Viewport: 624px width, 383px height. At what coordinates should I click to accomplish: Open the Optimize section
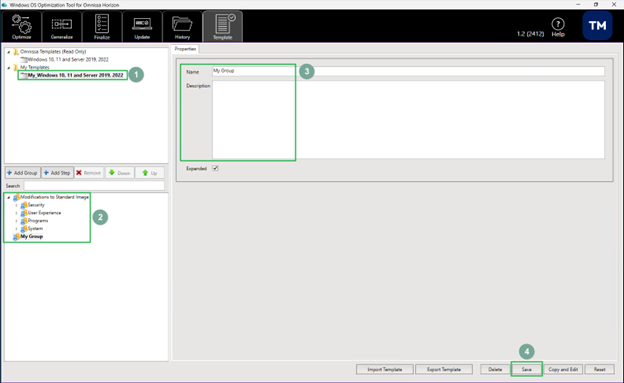(21, 26)
